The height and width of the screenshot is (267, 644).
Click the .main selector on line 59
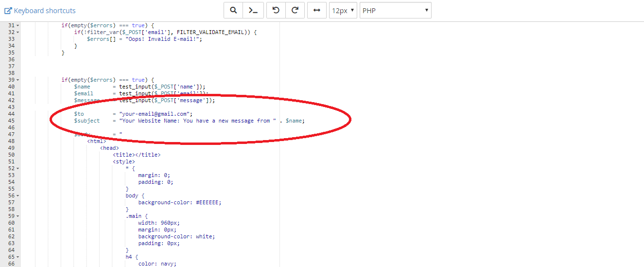tap(134, 216)
